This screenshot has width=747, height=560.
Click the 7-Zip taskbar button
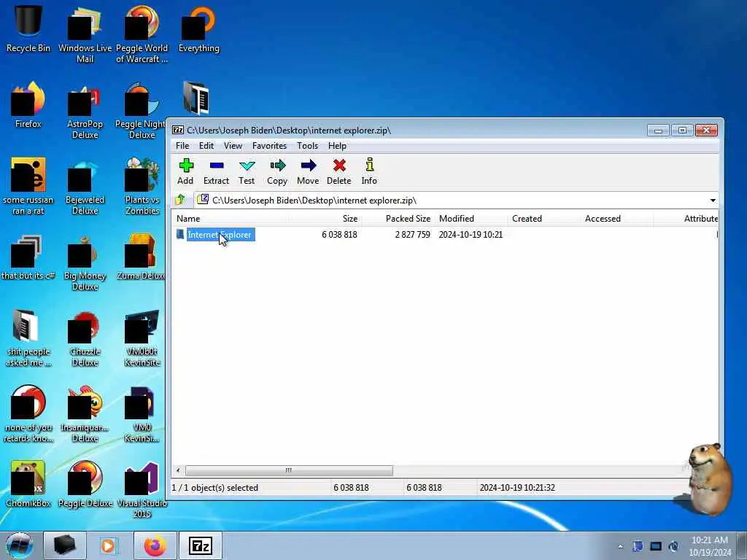[x=201, y=545]
